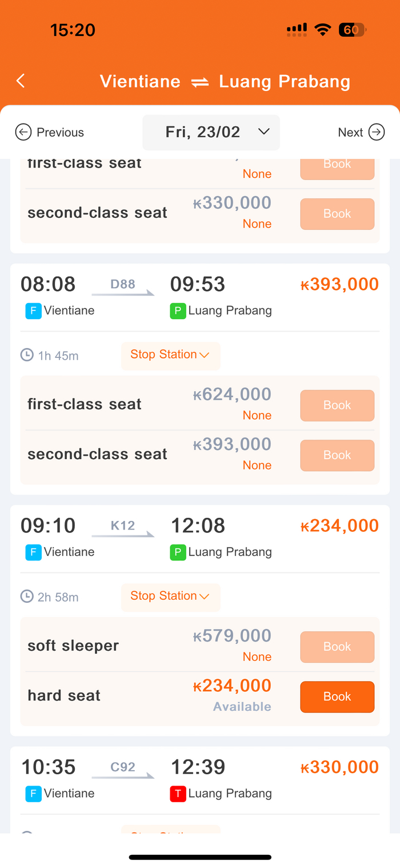This screenshot has height=868, width=400.
Task: Tap the Previous day arrow icon
Action: coord(23,133)
